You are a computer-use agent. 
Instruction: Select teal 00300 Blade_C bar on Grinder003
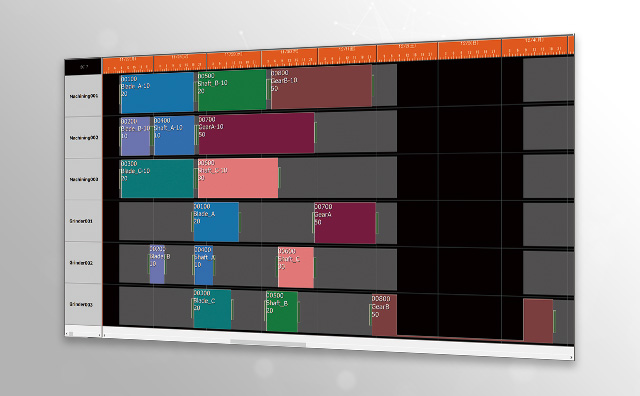tap(212, 309)
